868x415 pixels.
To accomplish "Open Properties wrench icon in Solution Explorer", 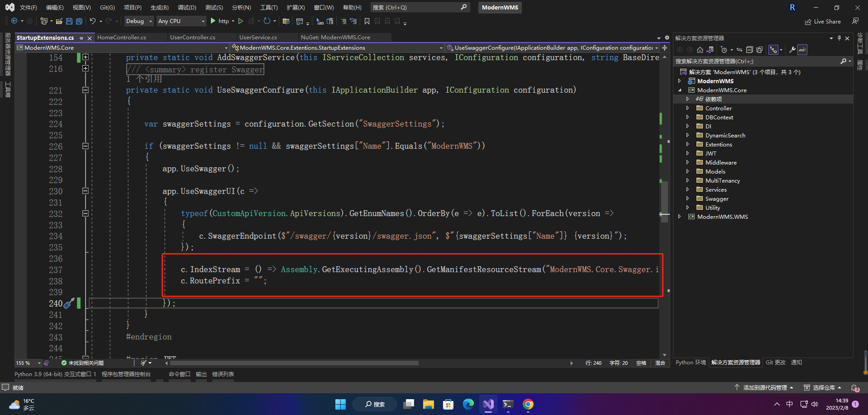I will [x=792, y=50].
